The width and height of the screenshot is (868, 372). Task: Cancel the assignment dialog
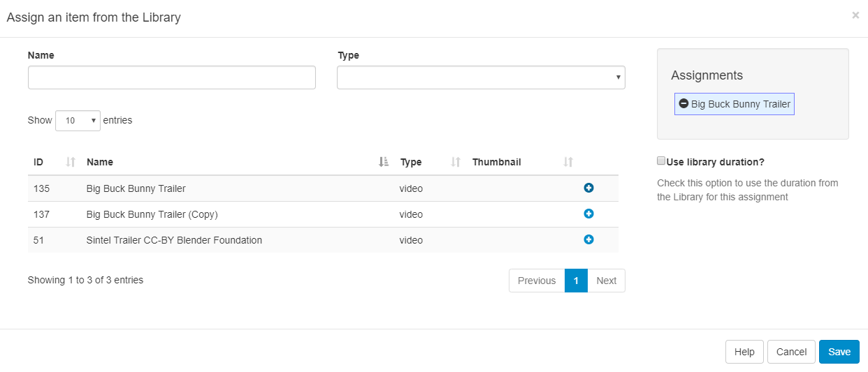pos(791,352)
